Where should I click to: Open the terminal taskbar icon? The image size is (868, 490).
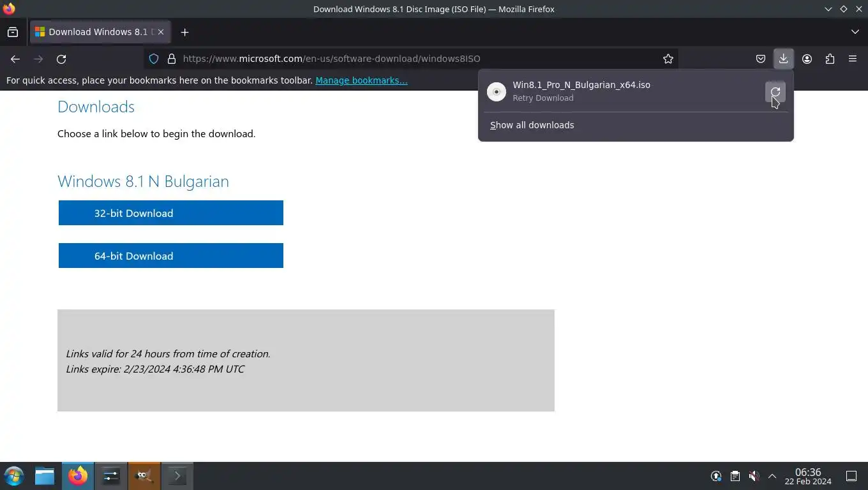(x=177, y=476)
